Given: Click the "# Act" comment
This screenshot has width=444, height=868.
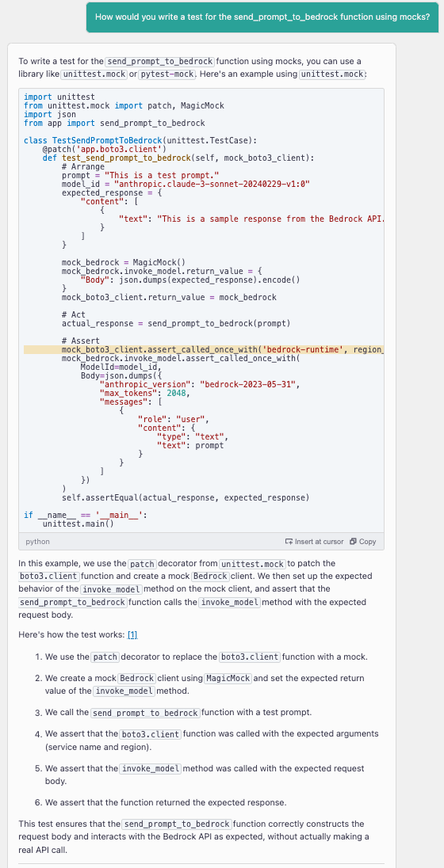Looking at the screenshot, I should click(x=73, y=315).
